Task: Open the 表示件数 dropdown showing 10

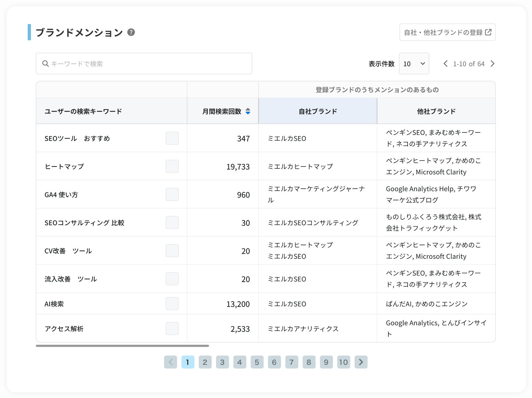Action: click(414, 64)
